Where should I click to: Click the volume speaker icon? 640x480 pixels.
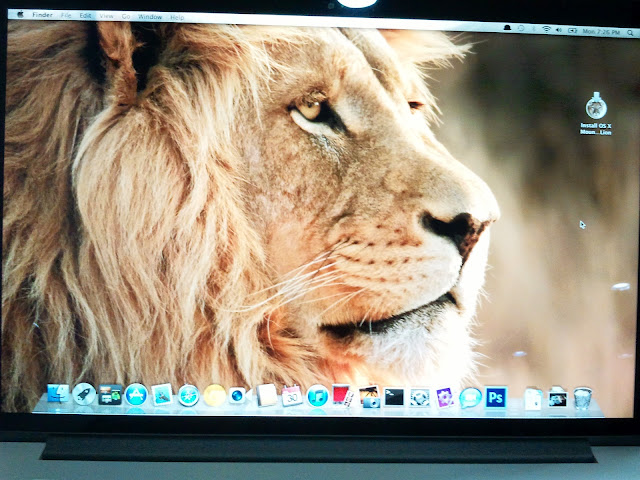[558, 30]
